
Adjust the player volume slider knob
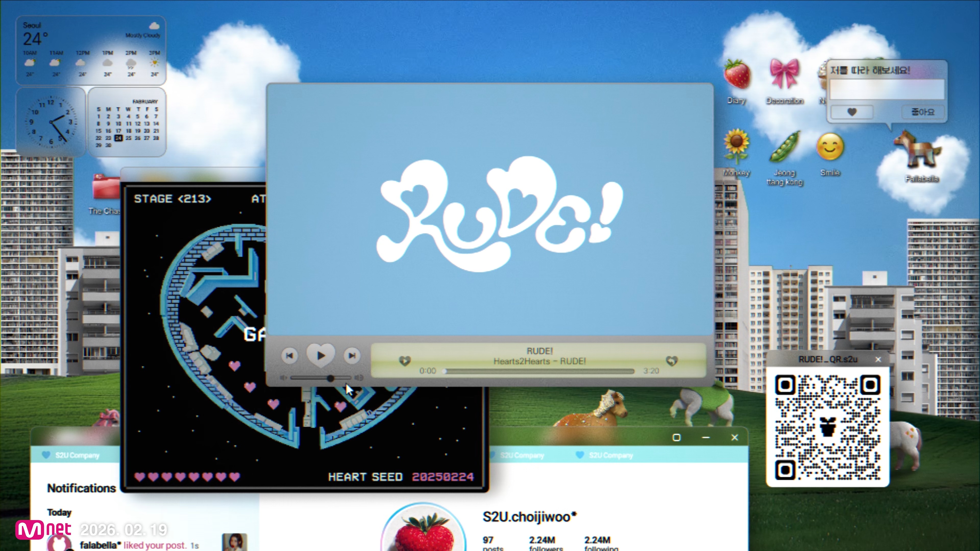tap(330, 378)
